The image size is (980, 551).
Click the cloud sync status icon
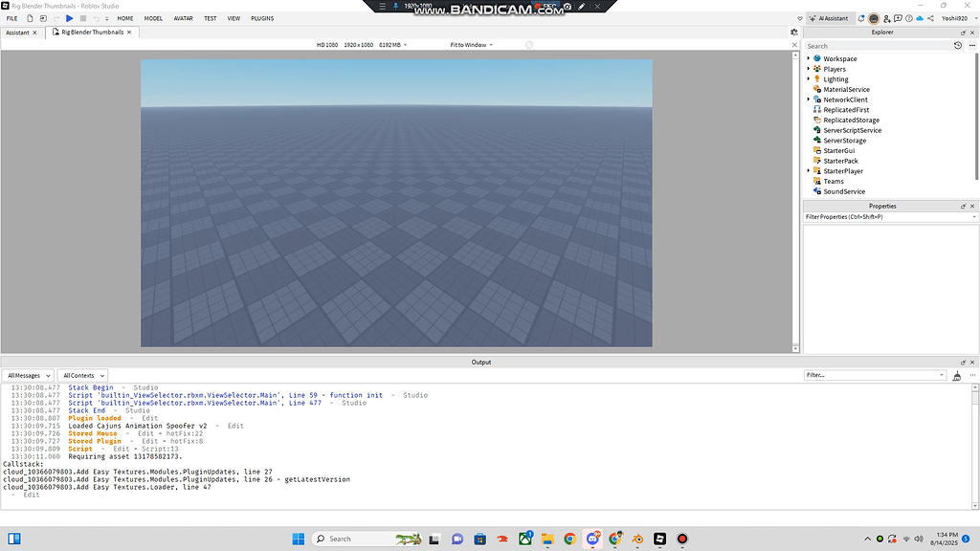920,18
